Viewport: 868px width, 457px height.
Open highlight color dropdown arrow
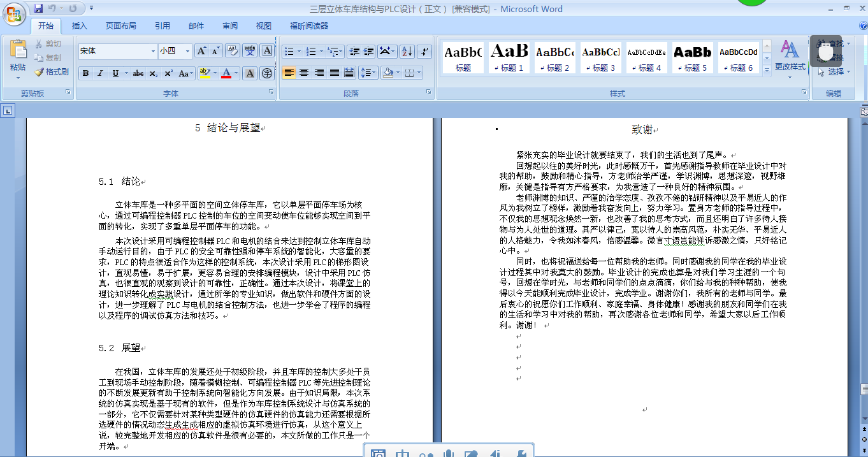pyautogui.click(x=215, y=73)
